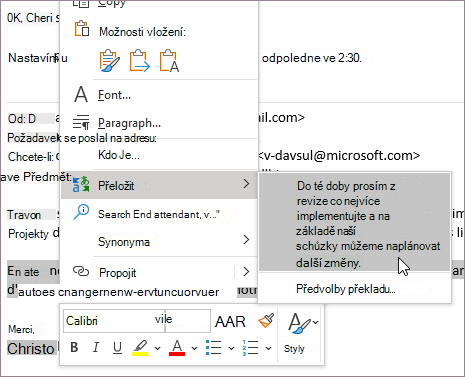Click the Format Painter brush icon
Viewport: 465px width, 377px height.
(266, 321)
